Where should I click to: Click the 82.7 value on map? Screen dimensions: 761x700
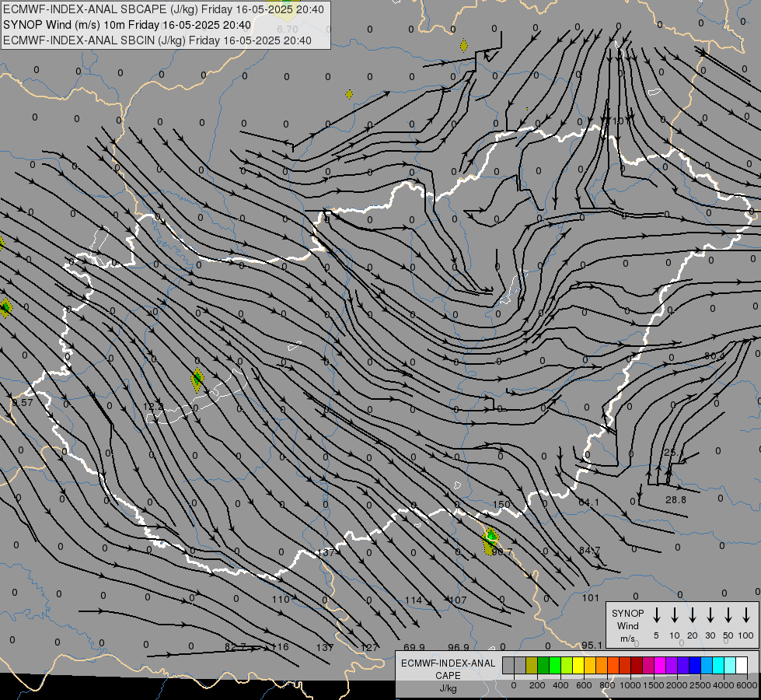tap(236, 646)
